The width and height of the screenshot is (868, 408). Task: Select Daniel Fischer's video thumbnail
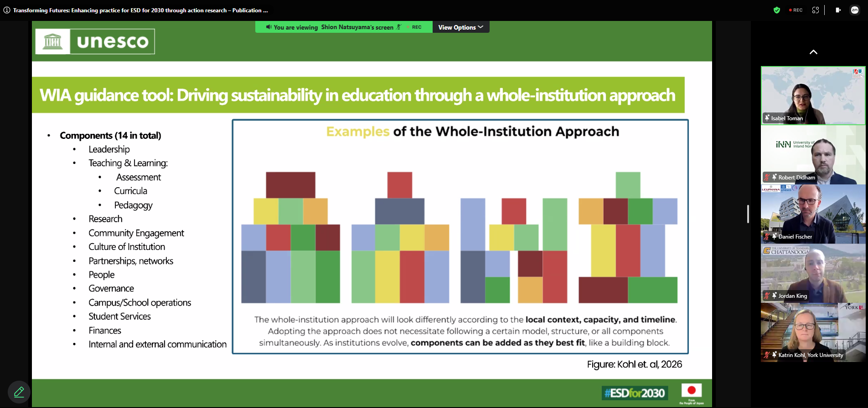pos(813,214)
